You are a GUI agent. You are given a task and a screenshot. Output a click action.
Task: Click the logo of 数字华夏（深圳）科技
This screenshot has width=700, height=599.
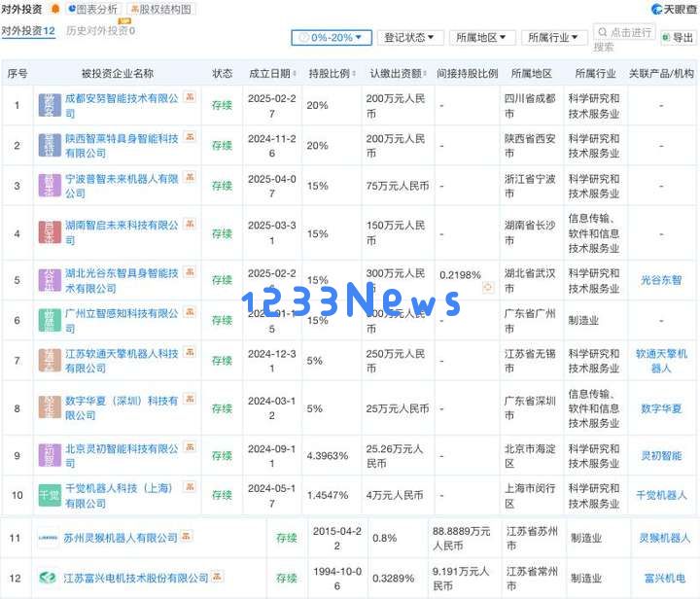point(50,407)
